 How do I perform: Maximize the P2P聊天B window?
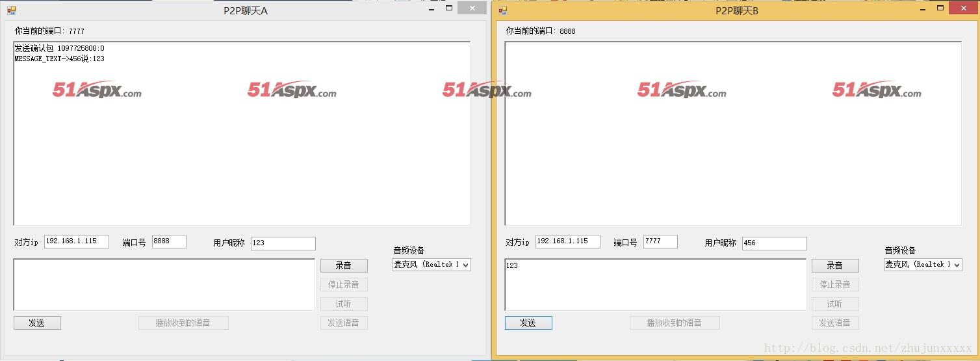click(940, 8)
